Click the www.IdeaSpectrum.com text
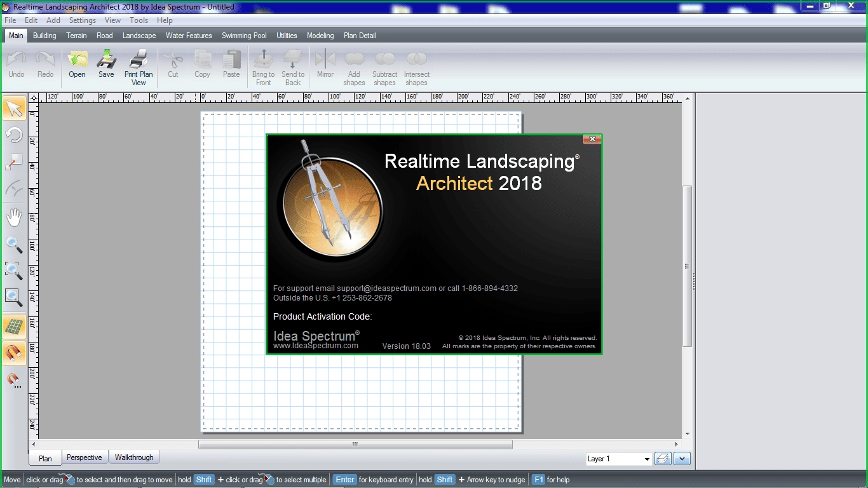Viewport: 868px width, 488px height. tap(316, 346)
